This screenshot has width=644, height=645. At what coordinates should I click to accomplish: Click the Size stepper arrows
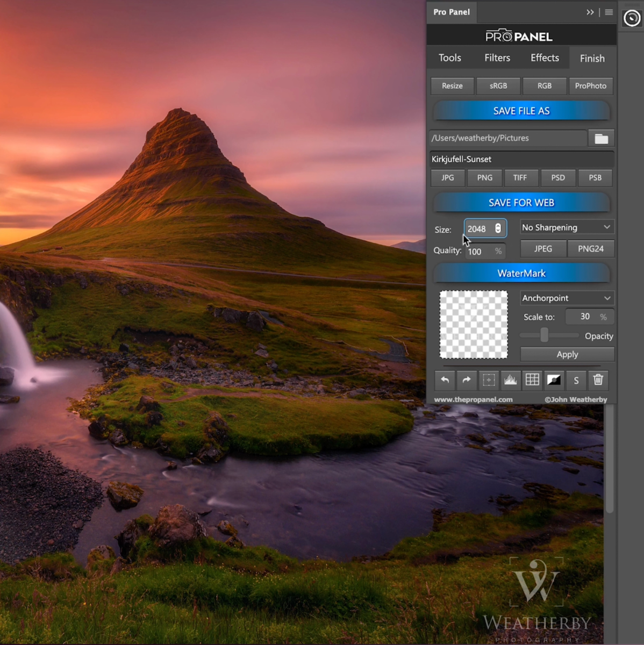tap(498, 228)
